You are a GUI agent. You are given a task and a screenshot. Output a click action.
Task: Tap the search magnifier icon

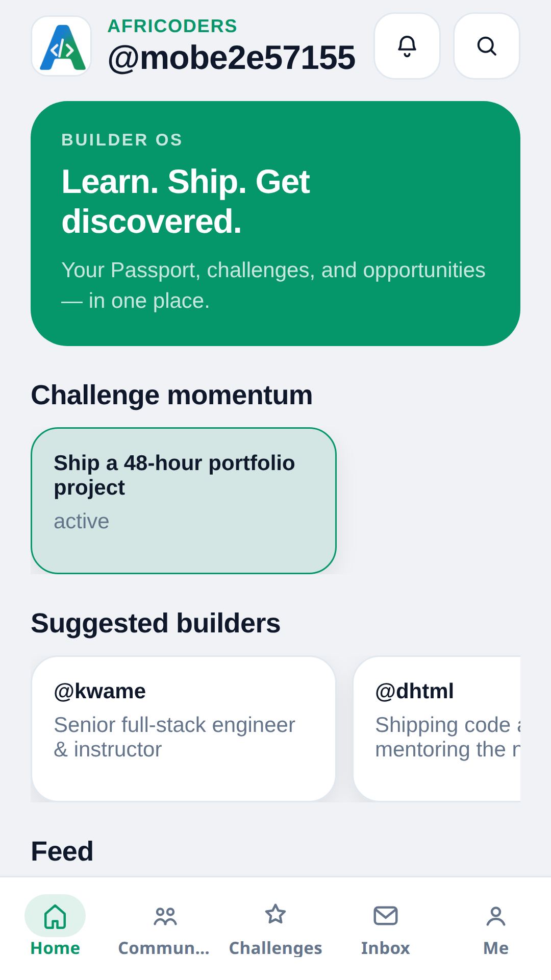(x=487, y=46)
